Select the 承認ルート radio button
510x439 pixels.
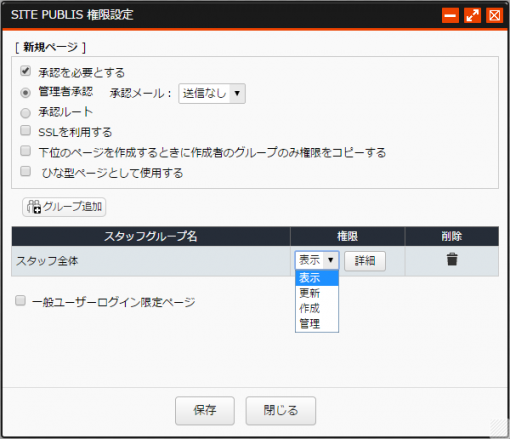click(x=26, y=113)
